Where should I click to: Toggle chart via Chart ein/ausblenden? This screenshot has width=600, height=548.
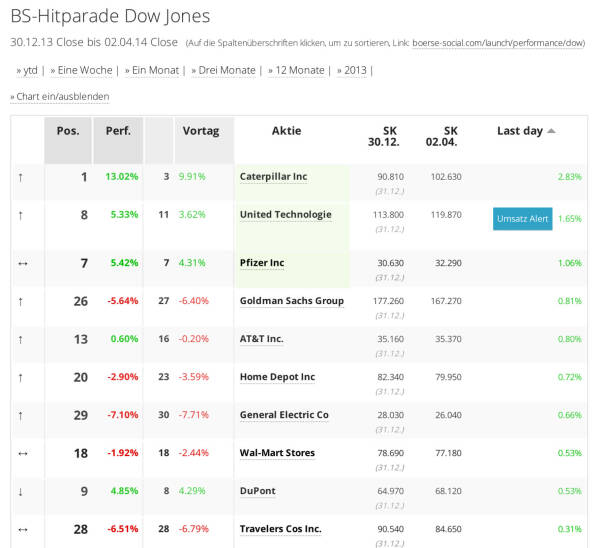tap(59, 96)
